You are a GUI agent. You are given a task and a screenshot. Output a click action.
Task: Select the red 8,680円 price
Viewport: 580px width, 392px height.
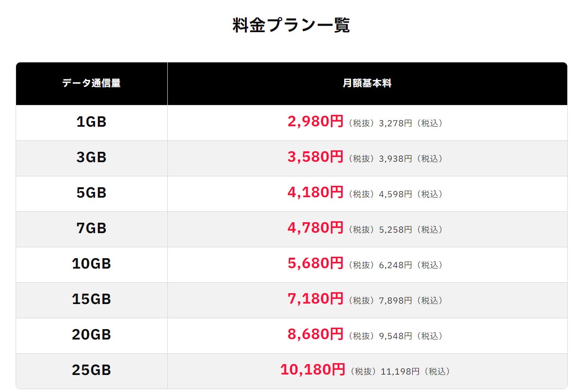315,334
